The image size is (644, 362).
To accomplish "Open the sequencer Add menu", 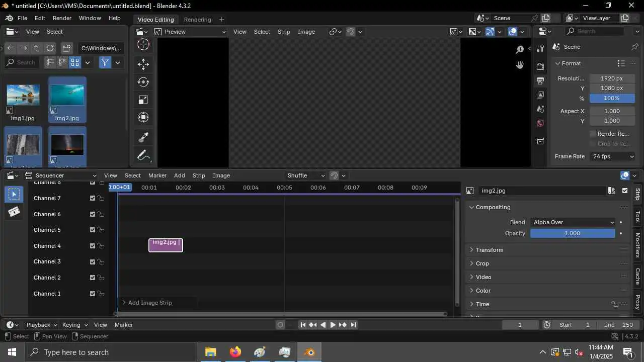I will [180, 175].
